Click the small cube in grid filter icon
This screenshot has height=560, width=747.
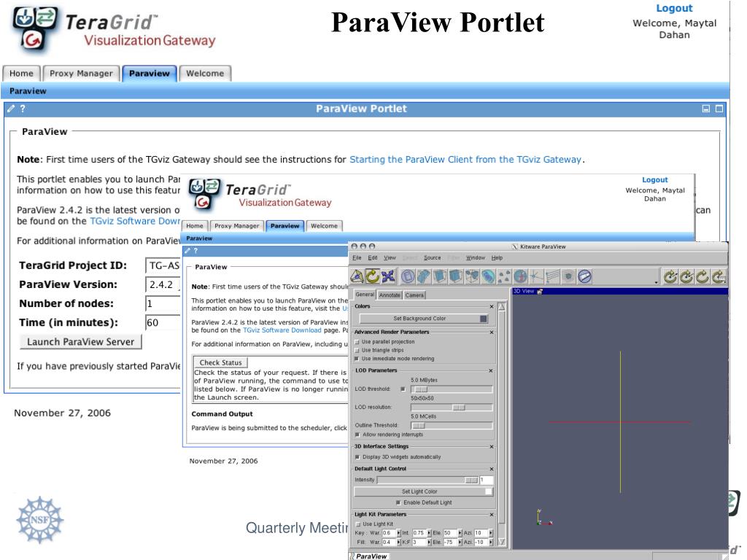(568, 276)
